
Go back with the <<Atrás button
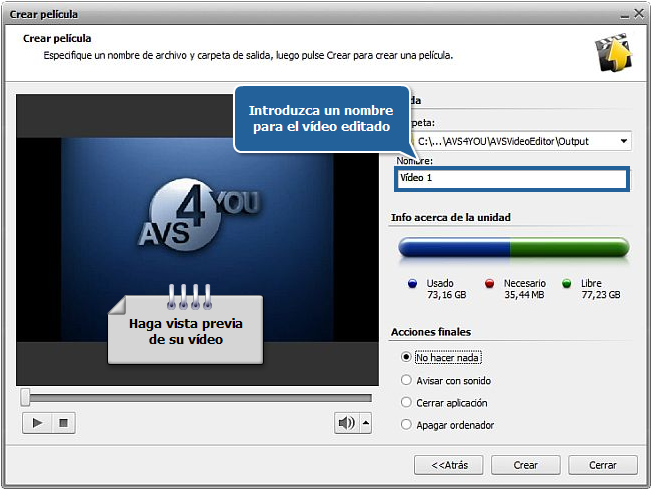tap(449, 465)
